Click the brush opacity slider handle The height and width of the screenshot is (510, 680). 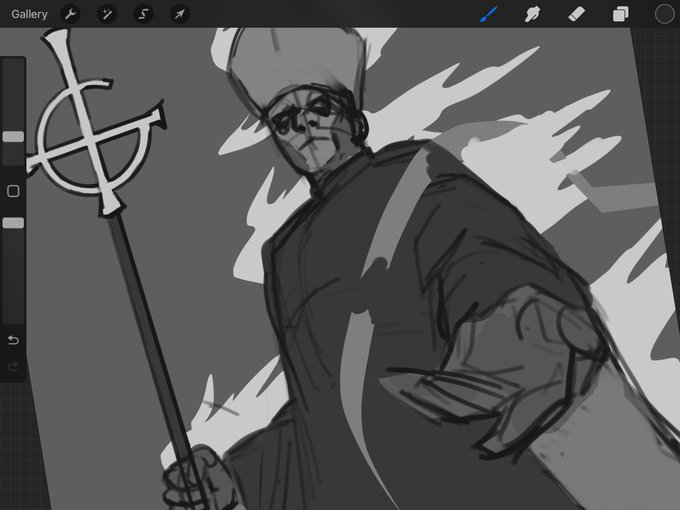(13, 223)
